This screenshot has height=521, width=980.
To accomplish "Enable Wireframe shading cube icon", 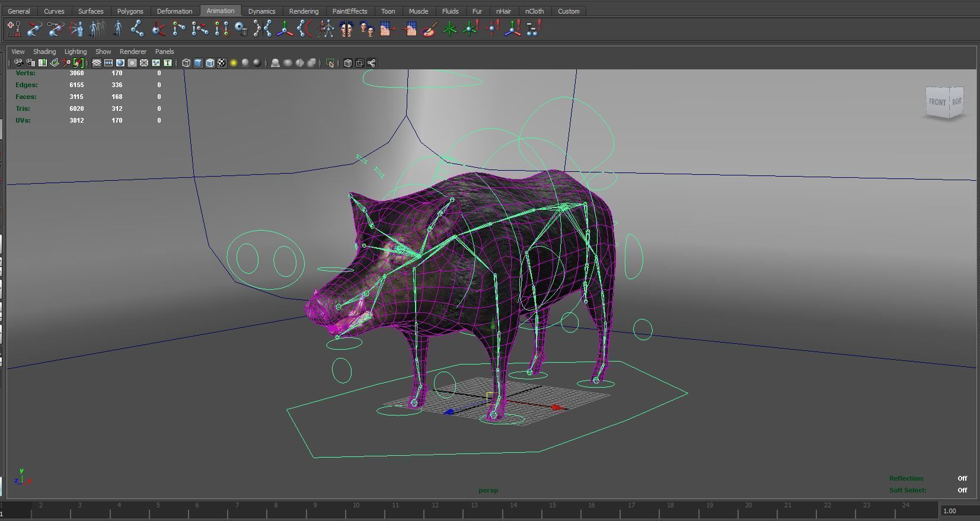I will click(x=186, y=63).
